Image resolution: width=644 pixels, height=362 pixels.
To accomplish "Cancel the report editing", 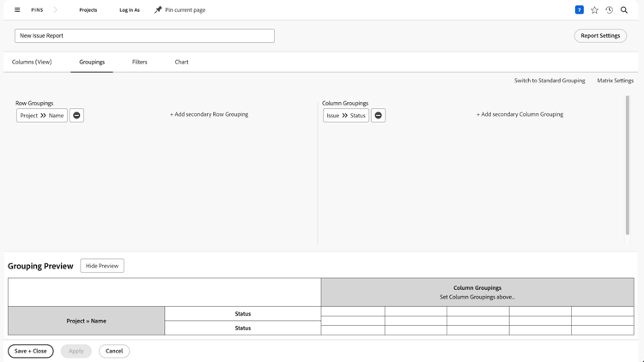I will click(113, 351).
